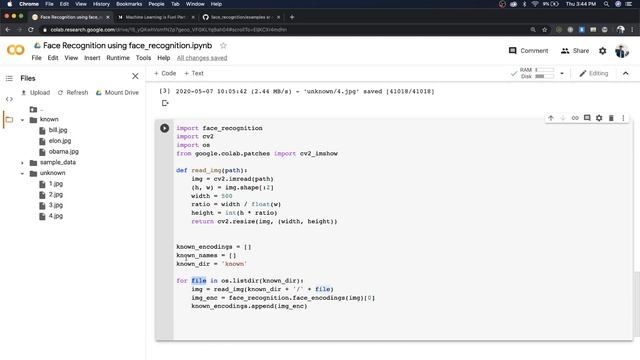Move cell up arrow icon
The width and height of the screenshot is (640, 360).
click(x=551, y=118)
